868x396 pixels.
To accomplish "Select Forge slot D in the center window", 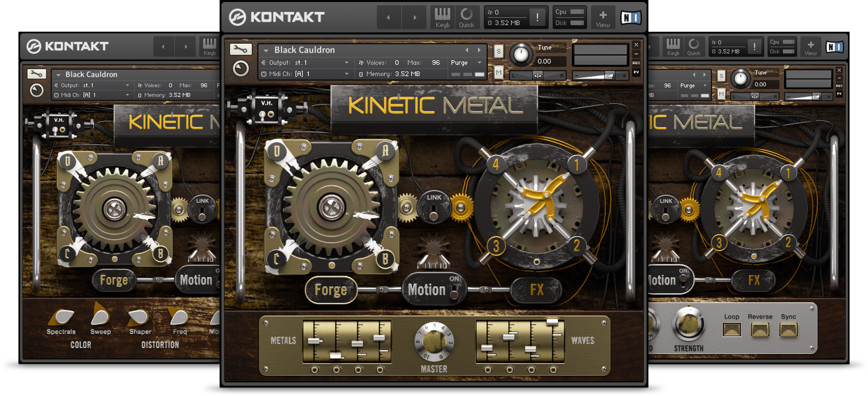I will (277, 151).
